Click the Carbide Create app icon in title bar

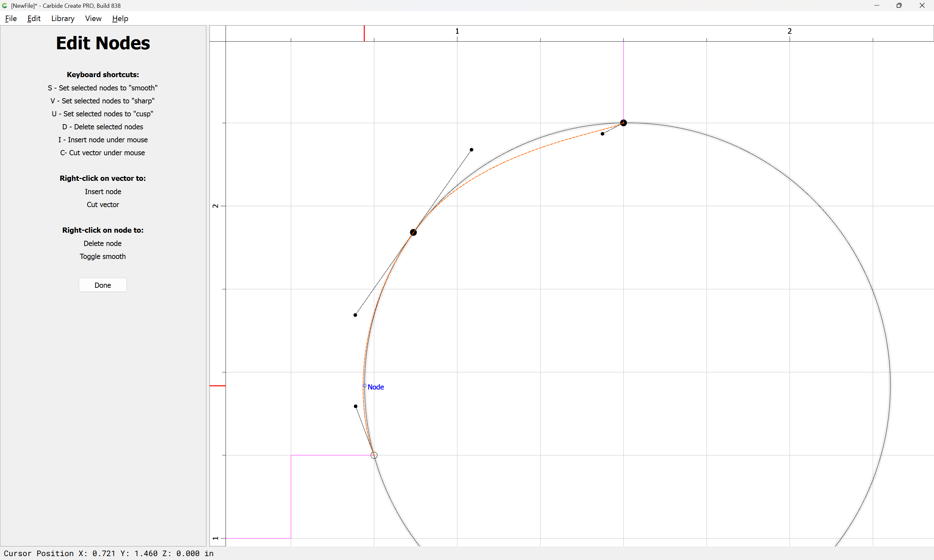coord(5,6)
